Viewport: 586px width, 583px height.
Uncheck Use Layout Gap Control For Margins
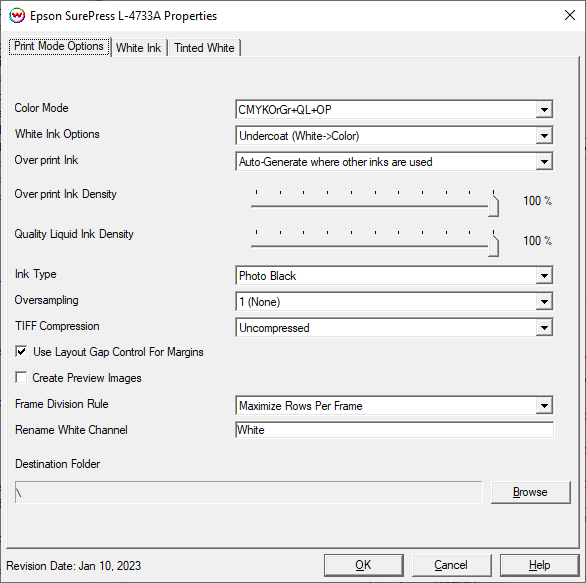click(21, 352)
